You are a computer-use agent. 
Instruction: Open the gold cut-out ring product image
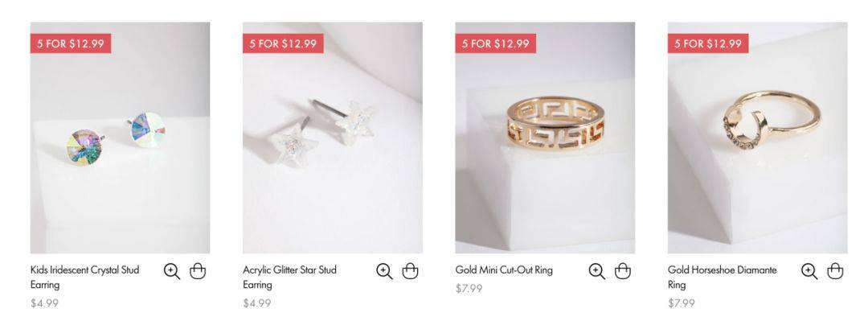pyautogui.click(x=545, y=138)
